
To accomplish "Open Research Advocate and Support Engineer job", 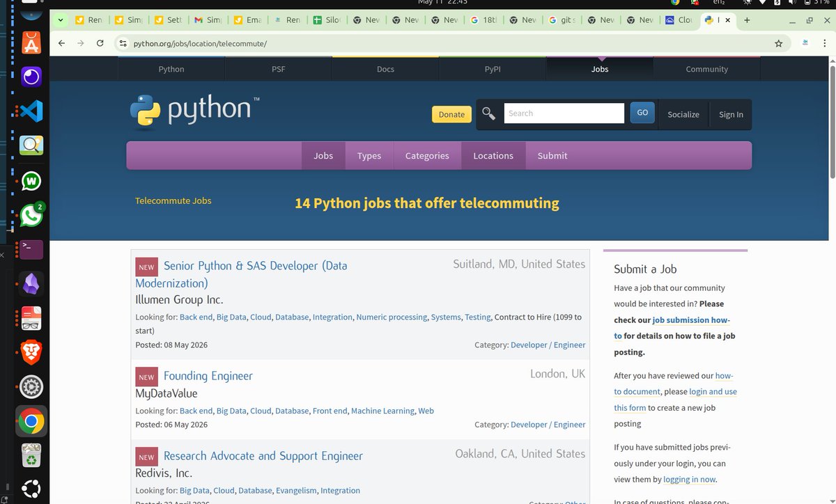I will point(263,456).
